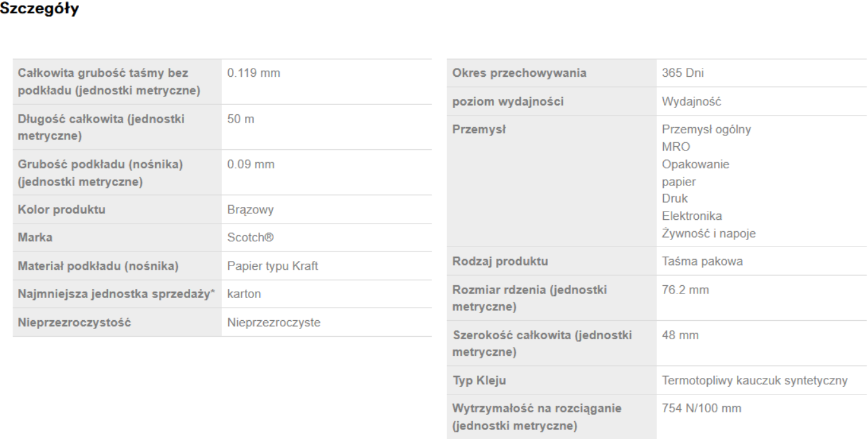Click the Nieprzezroczyste opacity value

pos(273,323)
